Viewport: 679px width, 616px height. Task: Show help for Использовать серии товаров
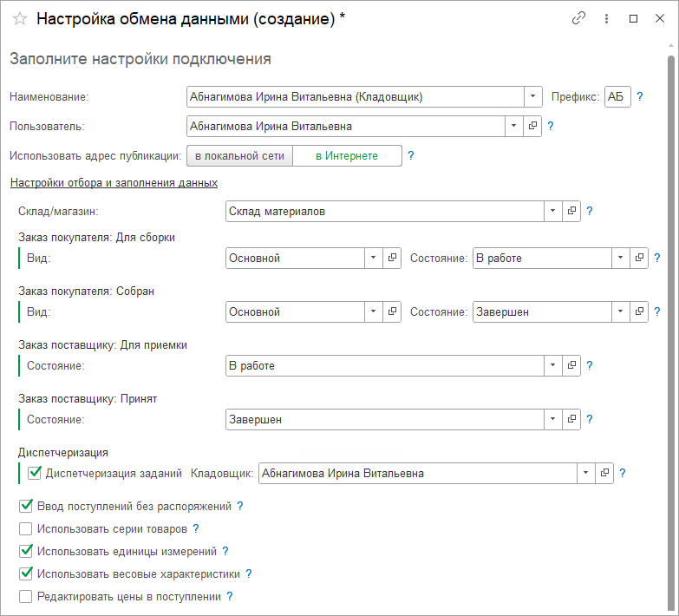coord(195,528)
